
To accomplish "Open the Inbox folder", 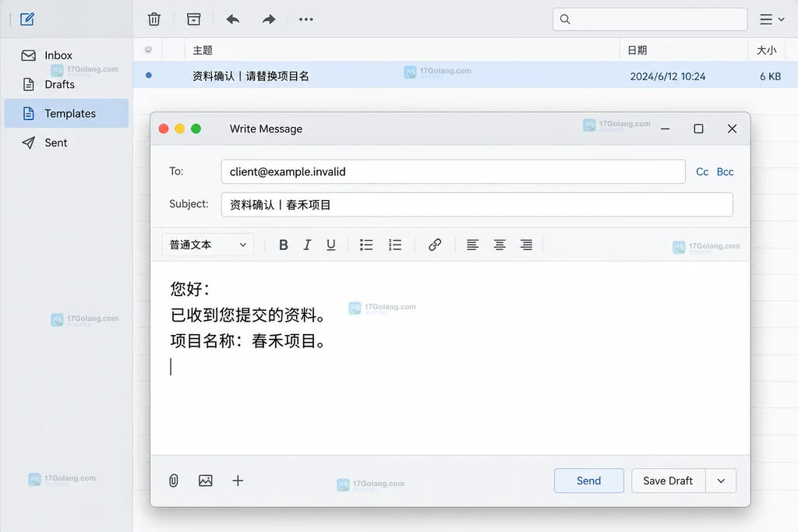I will [x=66, y=55].
